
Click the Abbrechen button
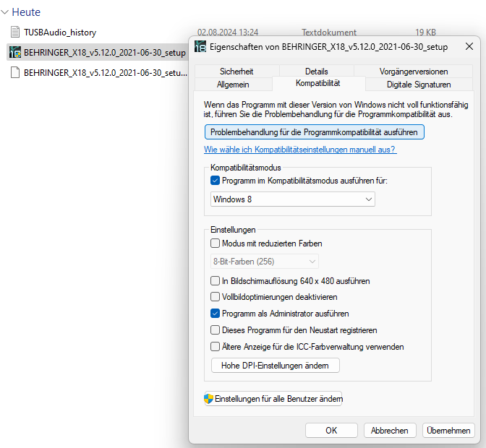tap(390, 431)
